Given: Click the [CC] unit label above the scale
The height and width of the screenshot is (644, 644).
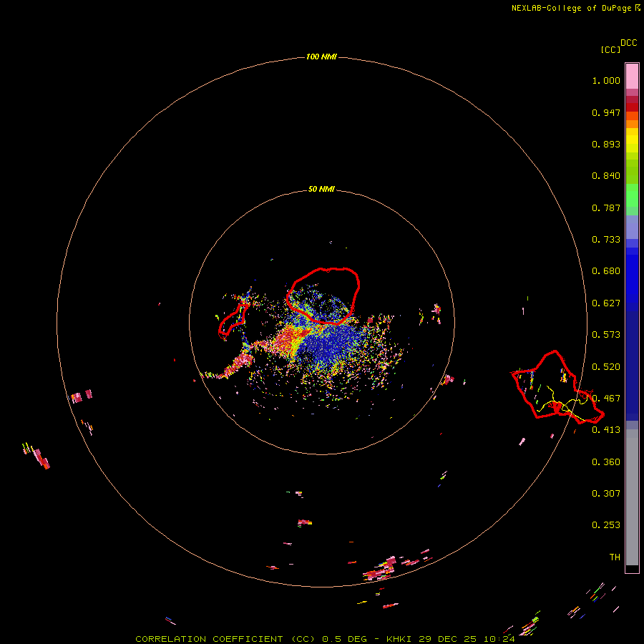Looking at the screenshot, I should tap(610, 49).
